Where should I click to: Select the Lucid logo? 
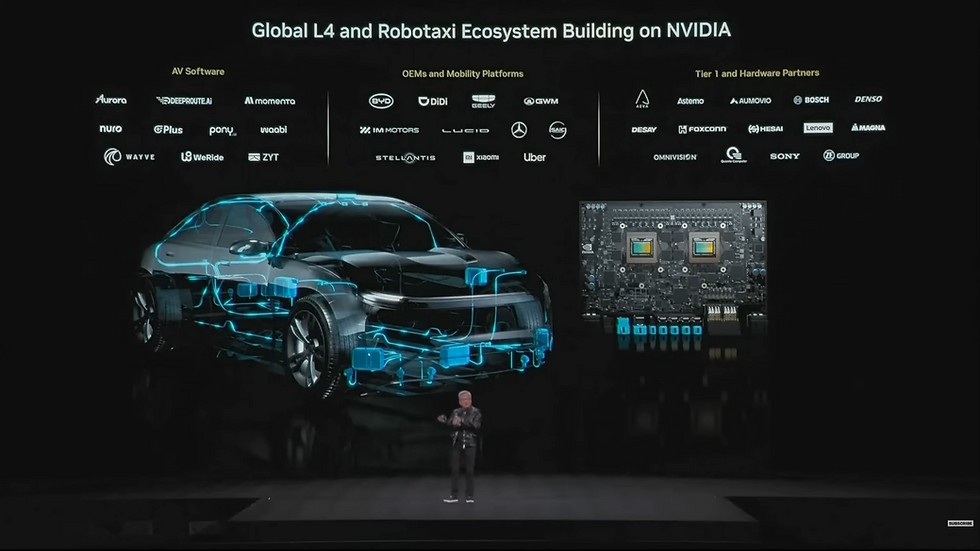pyautogui.click(x=466, y=131)
